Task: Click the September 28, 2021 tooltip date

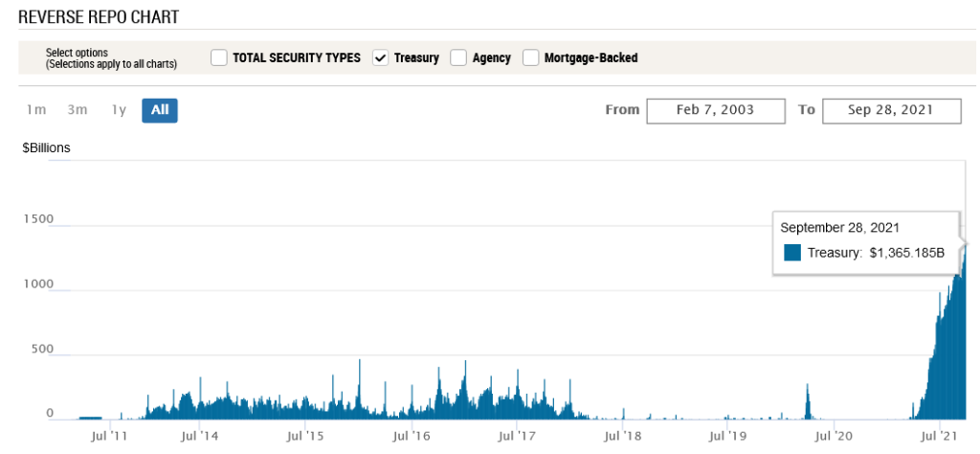Action: point(839,228)
